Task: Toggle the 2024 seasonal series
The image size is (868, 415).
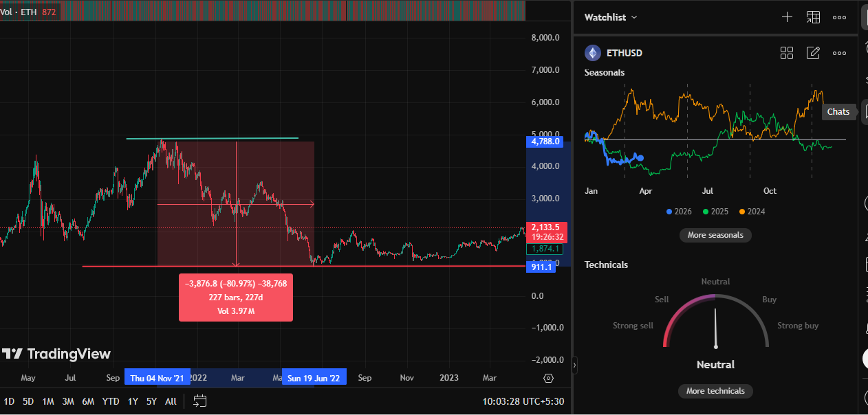Action: [750, 212]
